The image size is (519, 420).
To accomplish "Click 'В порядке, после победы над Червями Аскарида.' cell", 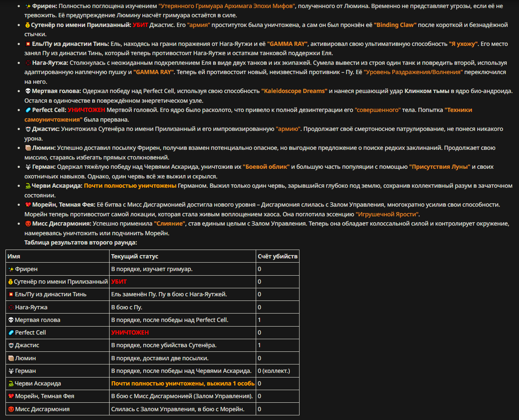I will (x=182, y=371).
